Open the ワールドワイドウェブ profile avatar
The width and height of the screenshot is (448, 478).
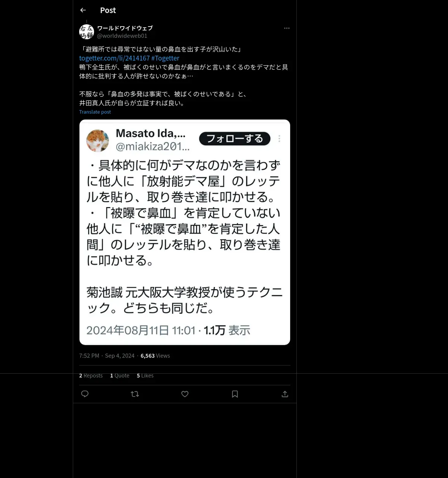(87, 32)
